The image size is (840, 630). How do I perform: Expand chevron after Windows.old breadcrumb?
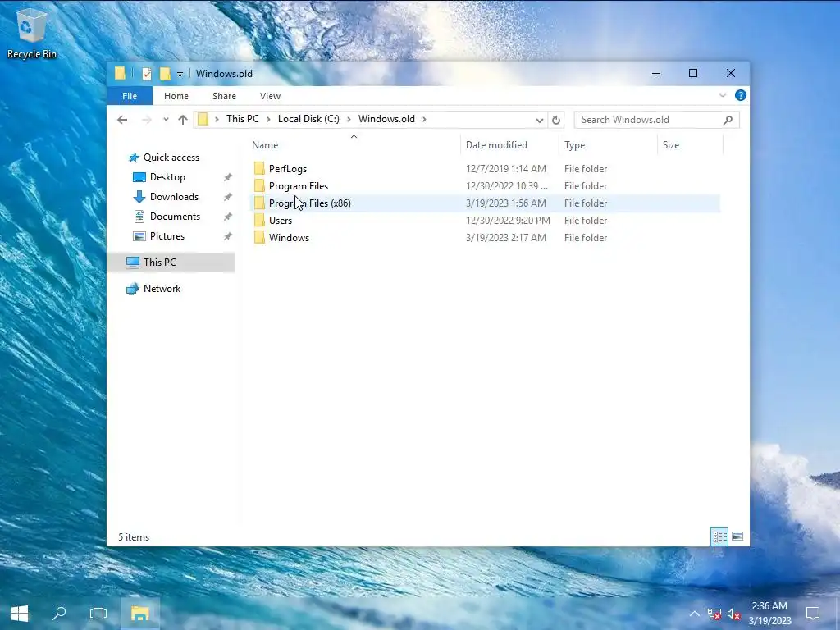coord(424,119)
